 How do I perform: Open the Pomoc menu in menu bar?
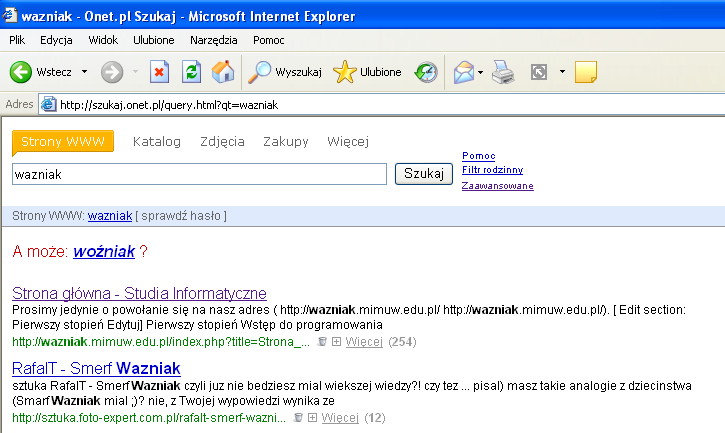pyautogui.click(x=269, y=40)
